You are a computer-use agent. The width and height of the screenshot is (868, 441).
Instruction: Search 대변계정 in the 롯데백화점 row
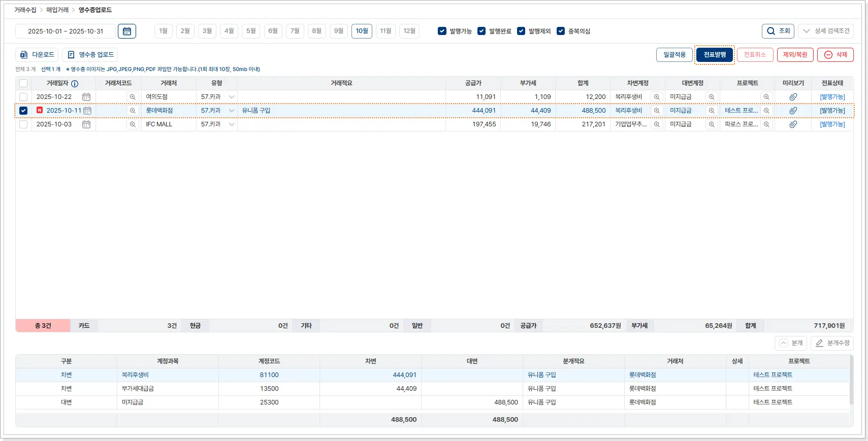pos(712,111)
